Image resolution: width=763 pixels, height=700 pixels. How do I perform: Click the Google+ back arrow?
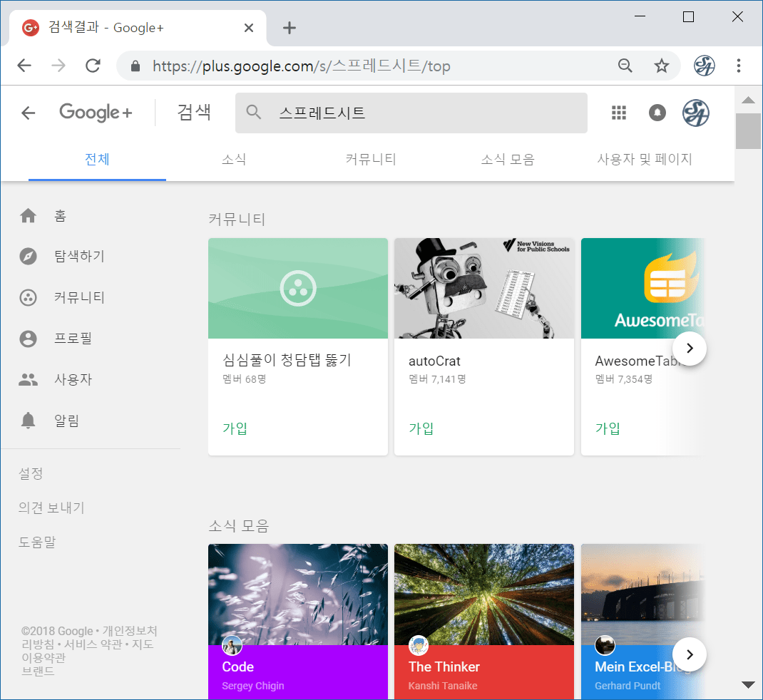click(x=29, y=113)
